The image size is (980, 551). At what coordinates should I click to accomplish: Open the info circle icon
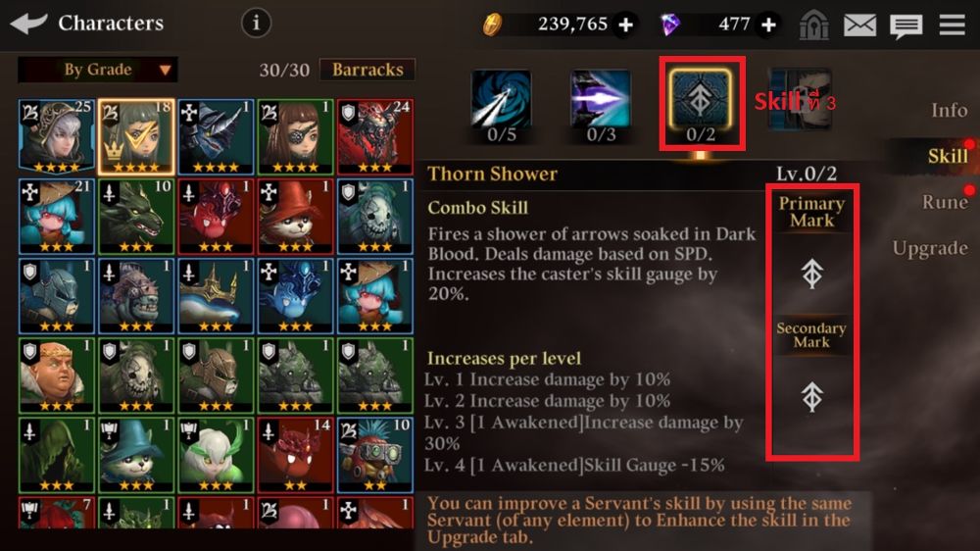(256, 24)
